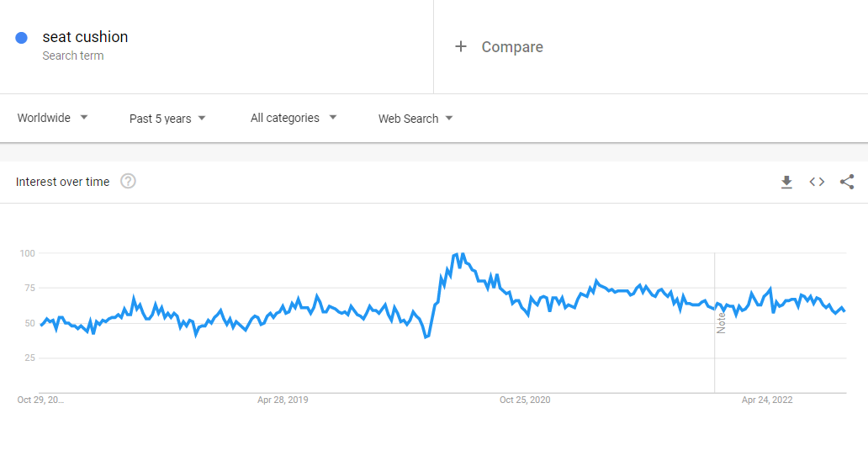This screenshot has width=868, height=456.
Task: Click the Search term subtitle text
Action: (x=73, y=56)
